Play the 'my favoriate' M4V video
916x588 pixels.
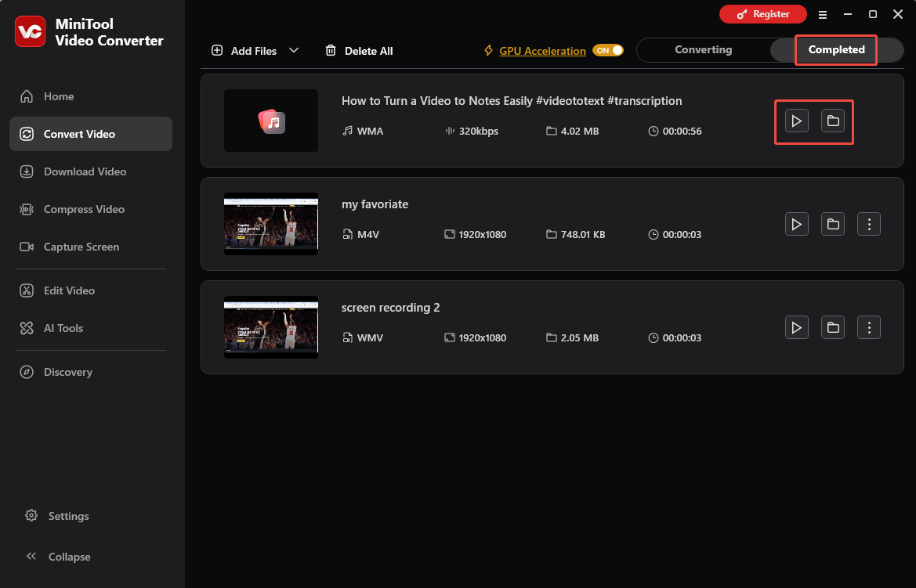pyautogui.click(x=796, y=224)
